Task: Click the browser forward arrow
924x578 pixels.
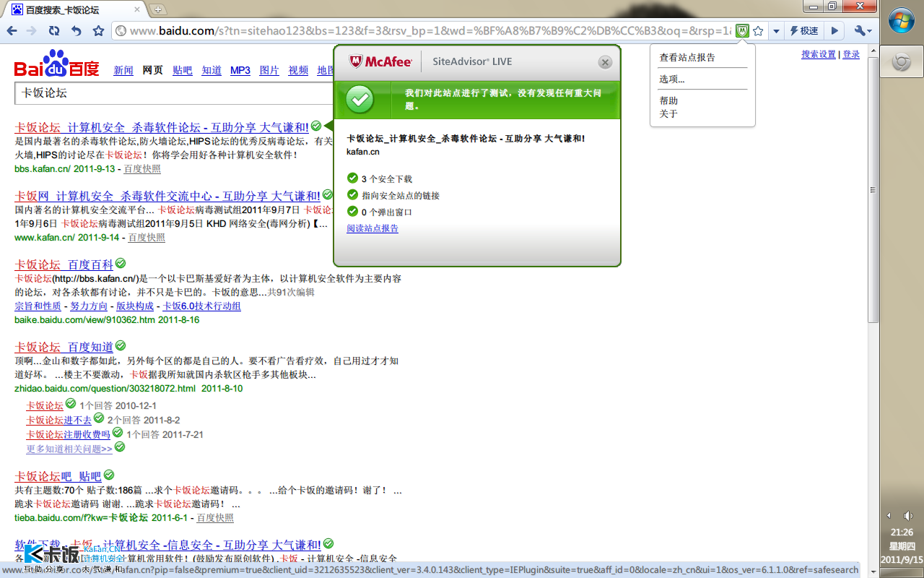Action: click(x=32, y=30)
